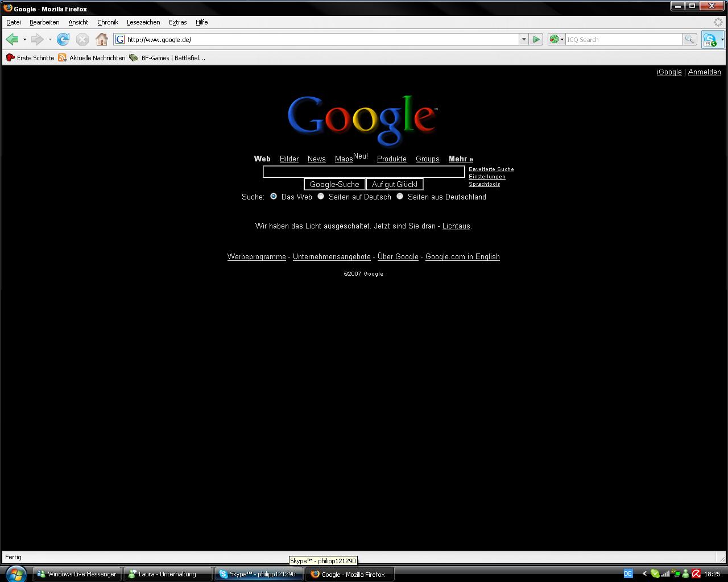
Task: Select the Seiten auf Deutsch radio button
Action: (321, 196)
